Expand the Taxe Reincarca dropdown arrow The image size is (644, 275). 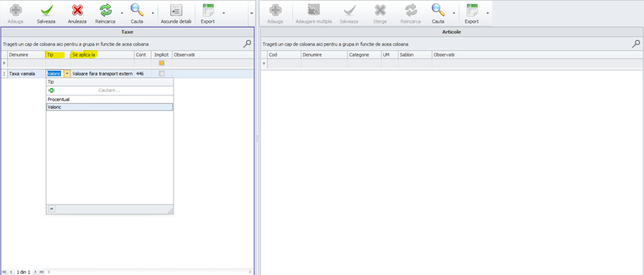click(x=122, y=13)
